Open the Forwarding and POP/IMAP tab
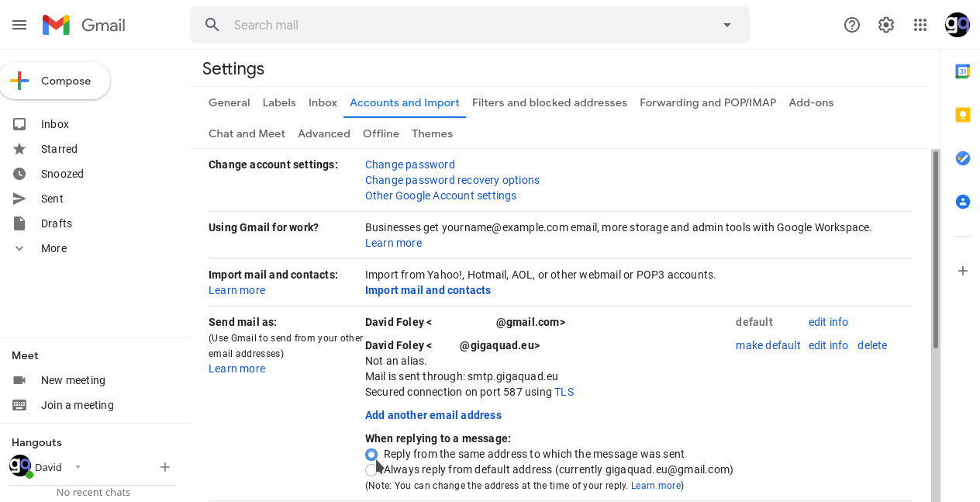This screenshot has height=502, width=980. (707, 102)
